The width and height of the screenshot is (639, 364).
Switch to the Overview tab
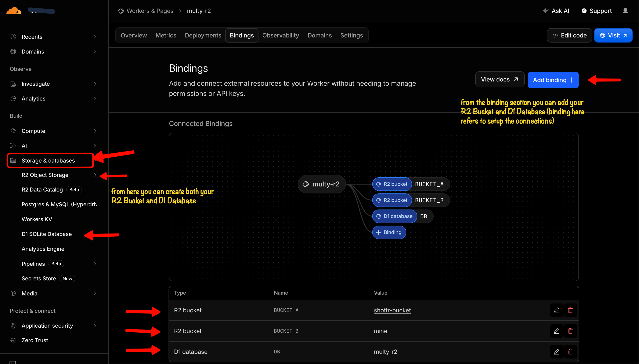click(134, 36)
